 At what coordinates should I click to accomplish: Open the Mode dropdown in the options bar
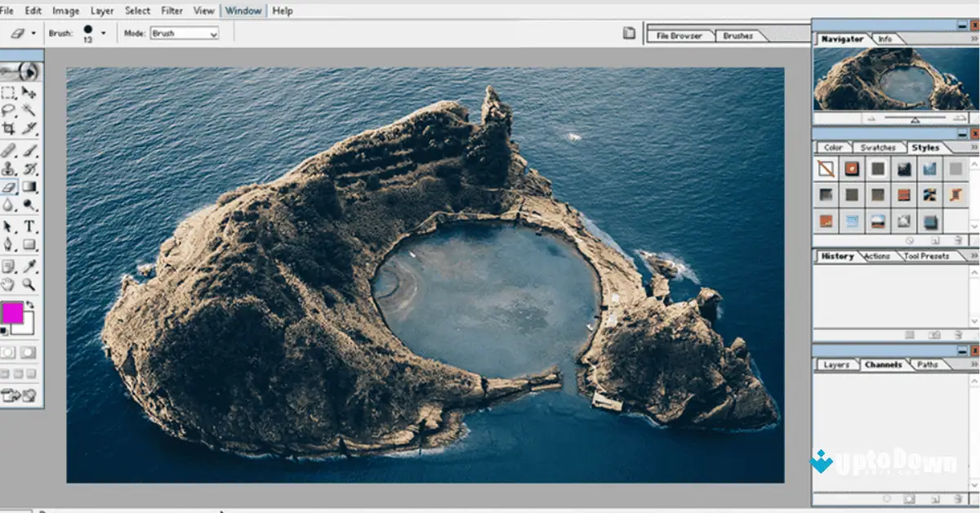click(x=185, y=33)
